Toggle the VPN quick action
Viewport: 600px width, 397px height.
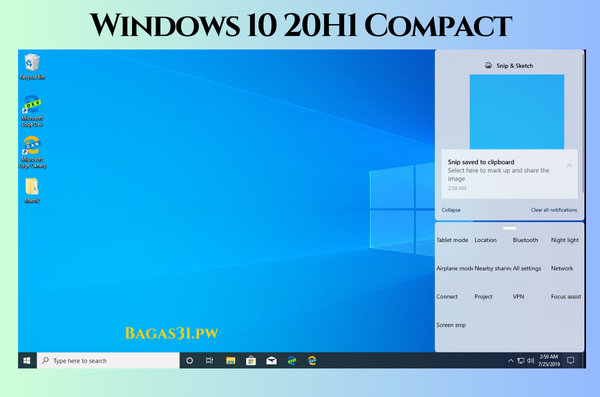pos(518,297)
